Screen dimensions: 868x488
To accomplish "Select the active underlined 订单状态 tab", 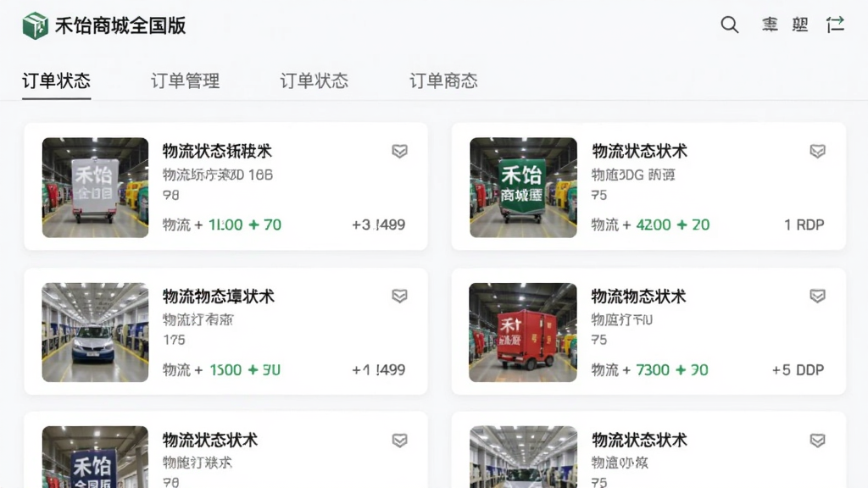I will tap(57, 81).
